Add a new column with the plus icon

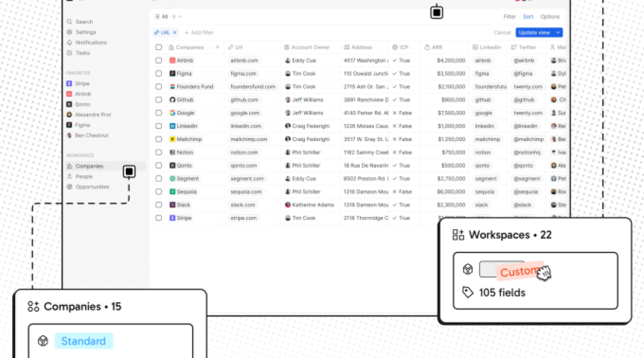click(x=218, y=47)
